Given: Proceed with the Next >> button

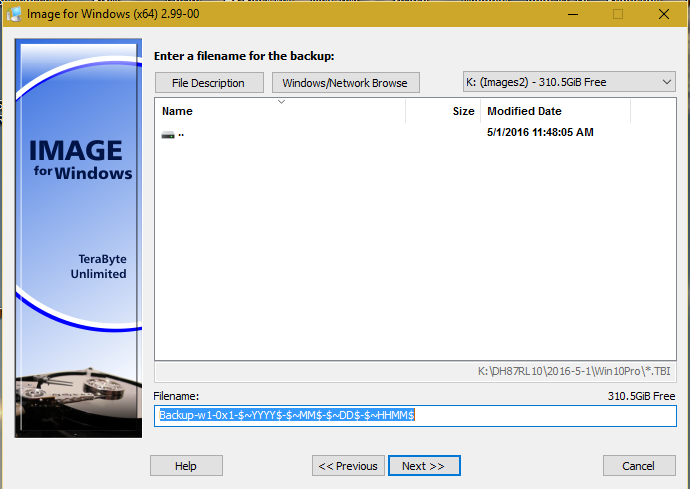Looking at the screenshot, I should point(424,466).
